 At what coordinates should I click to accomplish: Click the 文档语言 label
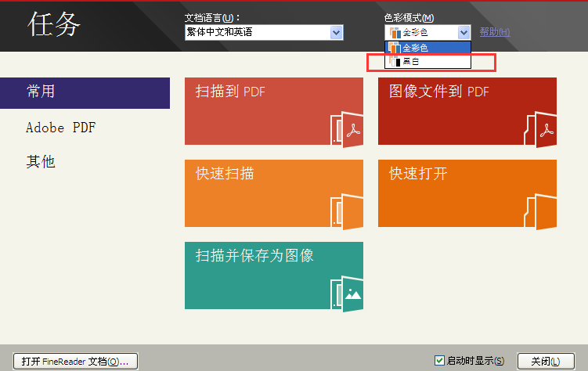pos(212,18)
